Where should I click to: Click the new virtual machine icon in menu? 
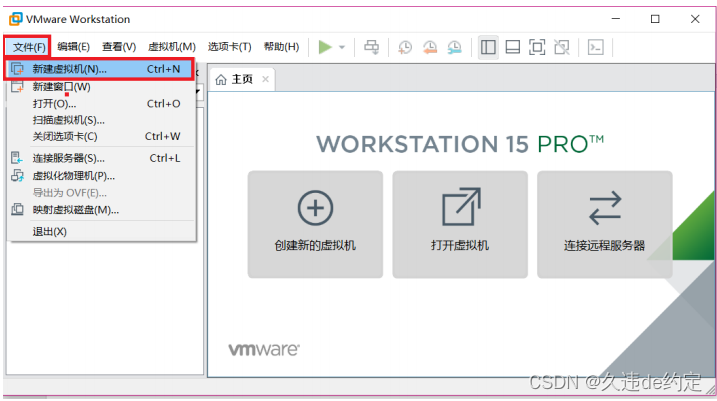[17, 69]
